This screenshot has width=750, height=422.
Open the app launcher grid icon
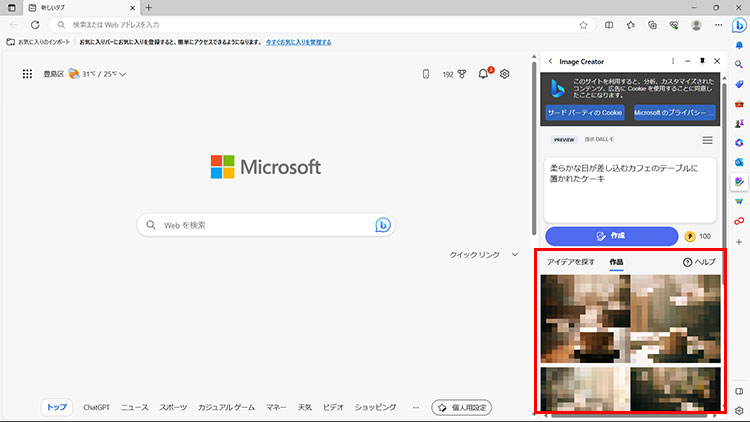27,74
